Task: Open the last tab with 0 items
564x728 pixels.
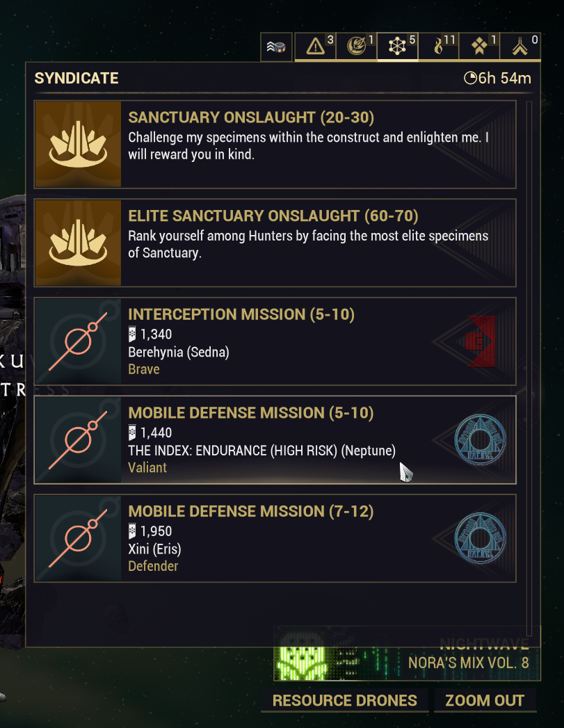Action: (520, 47)
